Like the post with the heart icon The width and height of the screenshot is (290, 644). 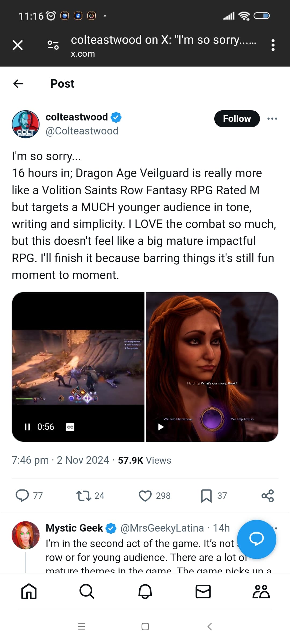(145, 496)
